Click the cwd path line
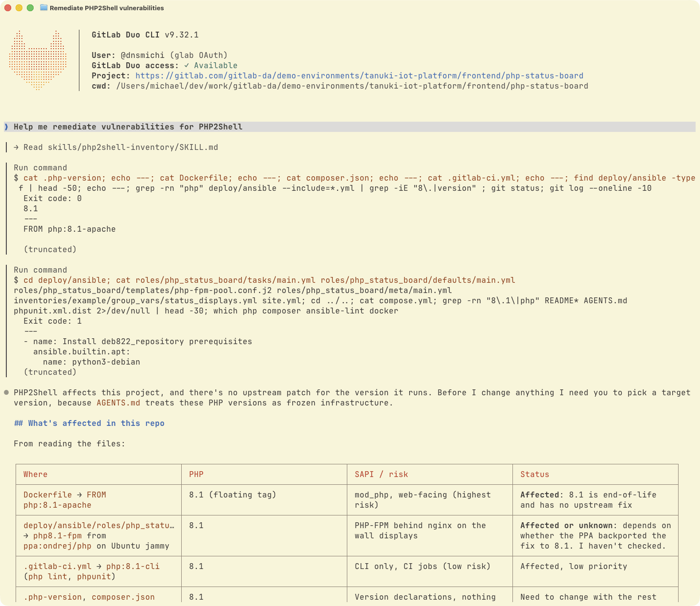This screenshot has width=700, height=606. pyautogui.click(x=340, y=86)
